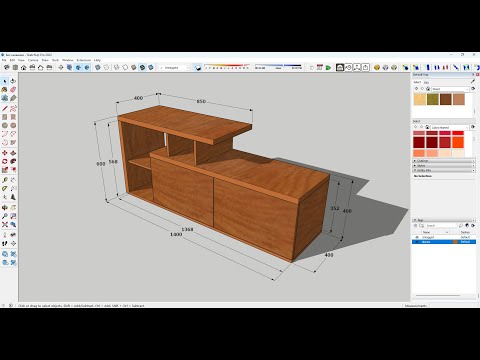Select the Push/Pull tool
The width and height of the screenshot is (480, 360).
coord(13,153)
